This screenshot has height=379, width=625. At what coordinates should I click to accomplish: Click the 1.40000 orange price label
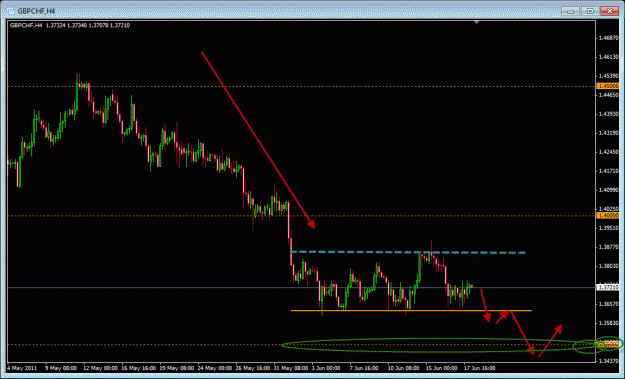[608, 216]
